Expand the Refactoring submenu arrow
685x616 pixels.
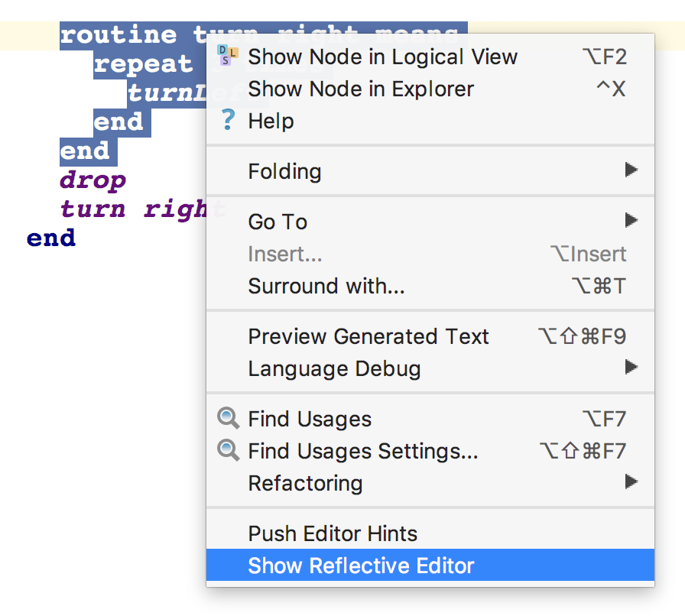pyautogui.click(x=631, y=482)
